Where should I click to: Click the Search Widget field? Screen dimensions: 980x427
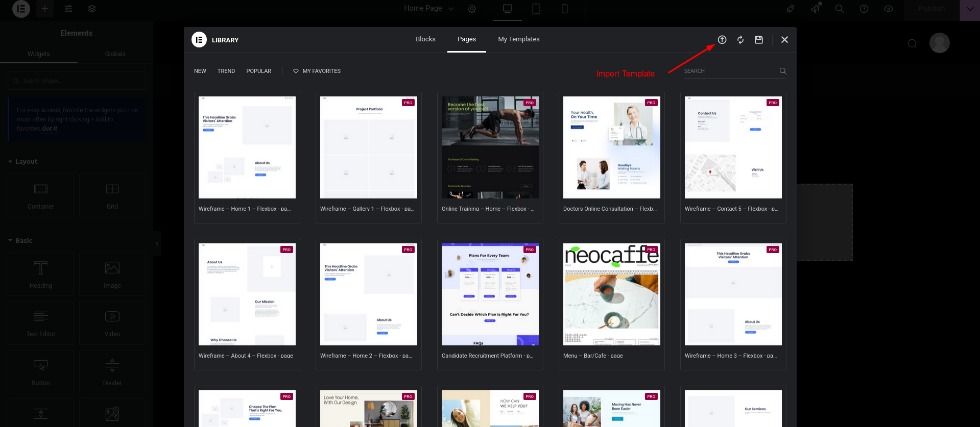(77, 81)
